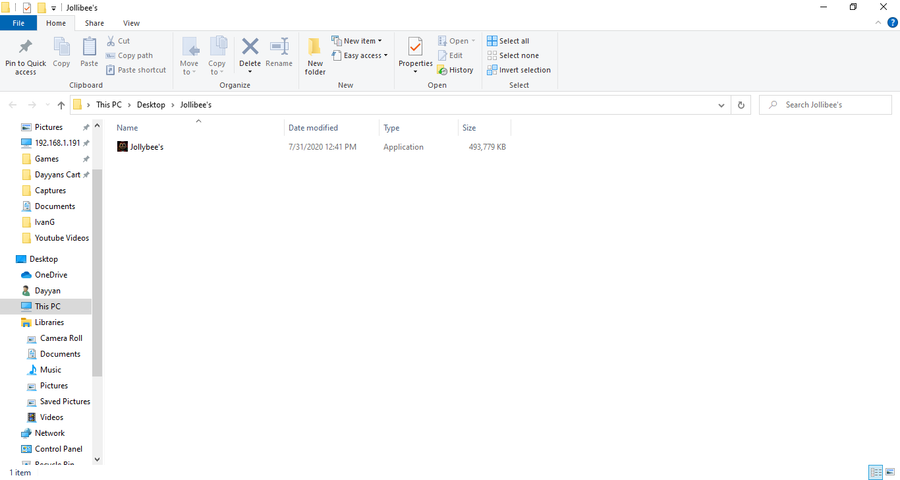Image resolution: width=900 pixels, height=480 pixels.
Task: Select OneDrive in navigation pane
Action: click(51, 275)
